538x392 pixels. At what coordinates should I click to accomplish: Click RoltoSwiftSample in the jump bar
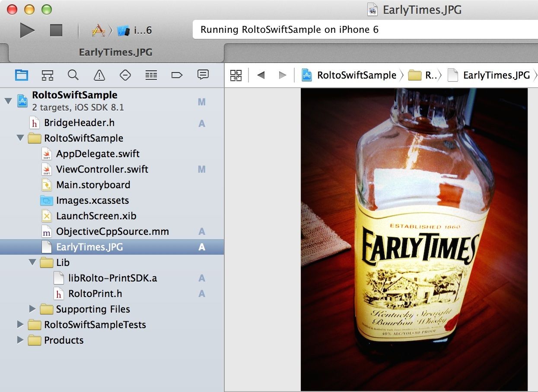pyautogui.click(x=349, y=75)
